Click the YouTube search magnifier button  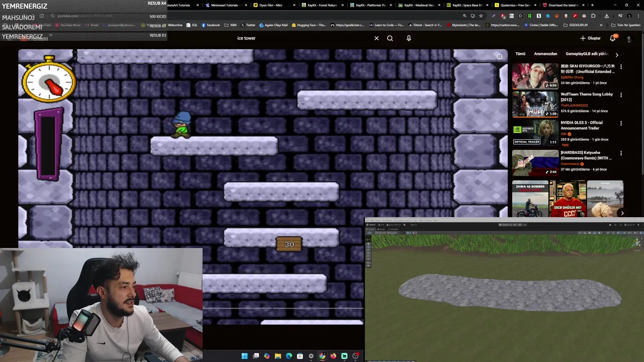point(390,38)
